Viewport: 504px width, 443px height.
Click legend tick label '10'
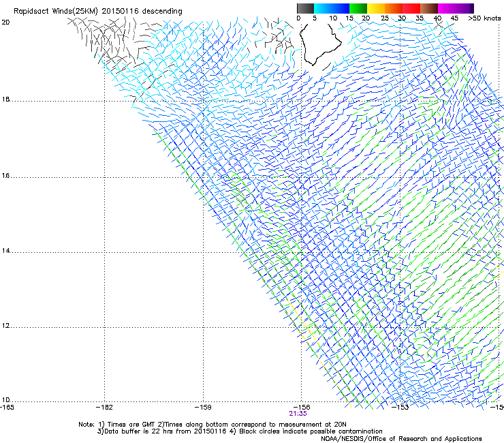(333, 18)
